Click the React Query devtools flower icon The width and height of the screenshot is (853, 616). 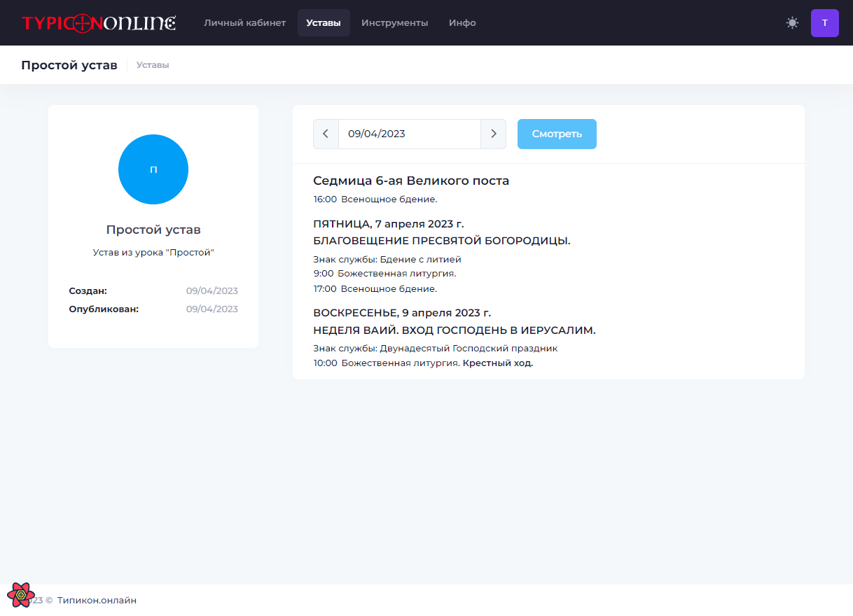coord(21,595)
